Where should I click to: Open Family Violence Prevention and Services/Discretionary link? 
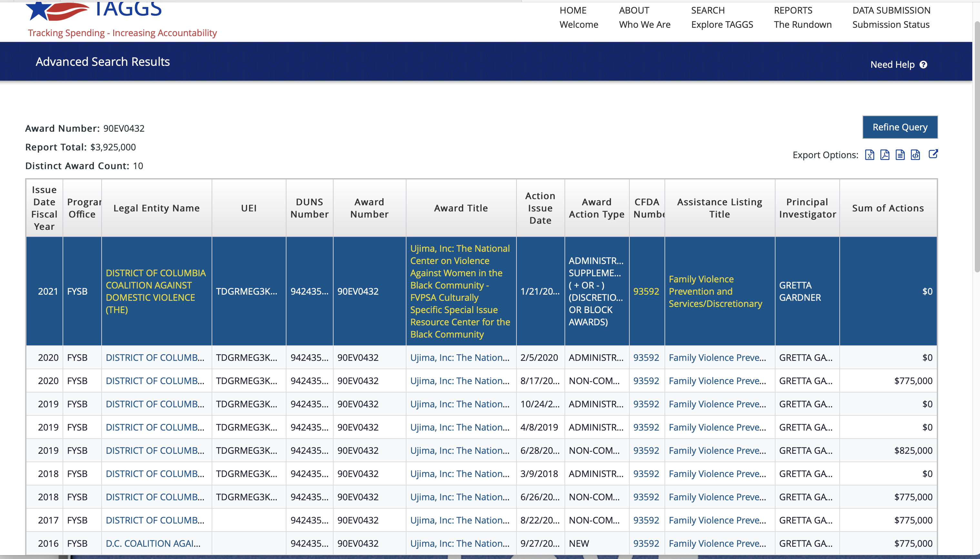coord(715,291)
